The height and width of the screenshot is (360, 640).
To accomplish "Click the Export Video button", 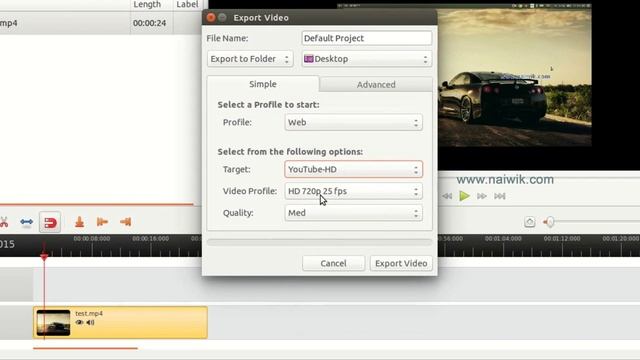I will point(401,263).
